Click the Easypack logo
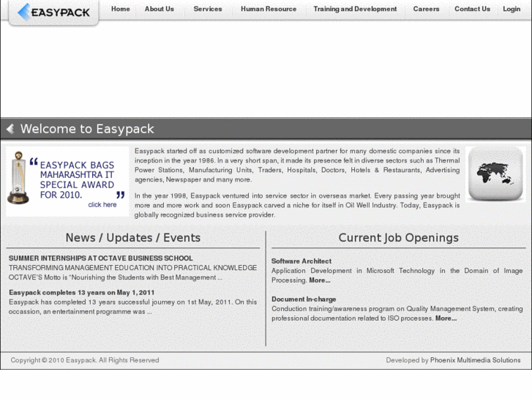 pos(54,12)
